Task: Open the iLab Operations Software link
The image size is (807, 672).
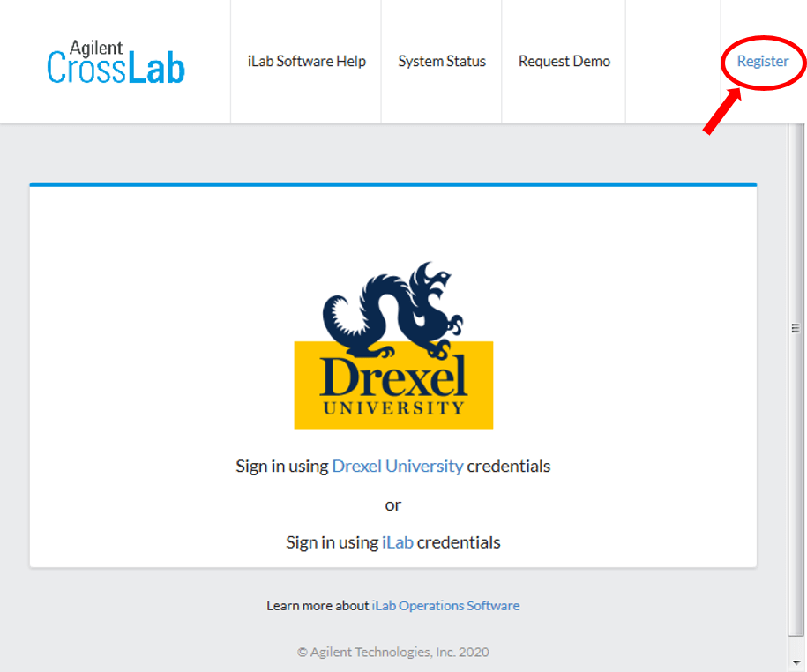Action: tap(445, 606)
